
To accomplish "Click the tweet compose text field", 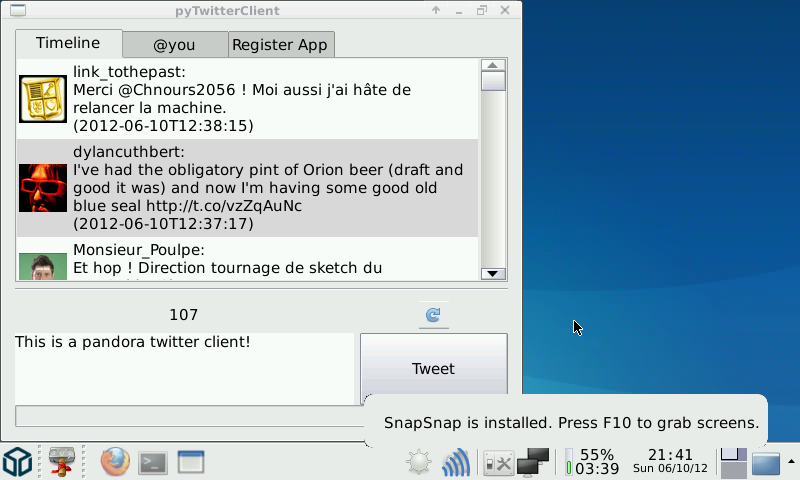I will coord(184,369).
